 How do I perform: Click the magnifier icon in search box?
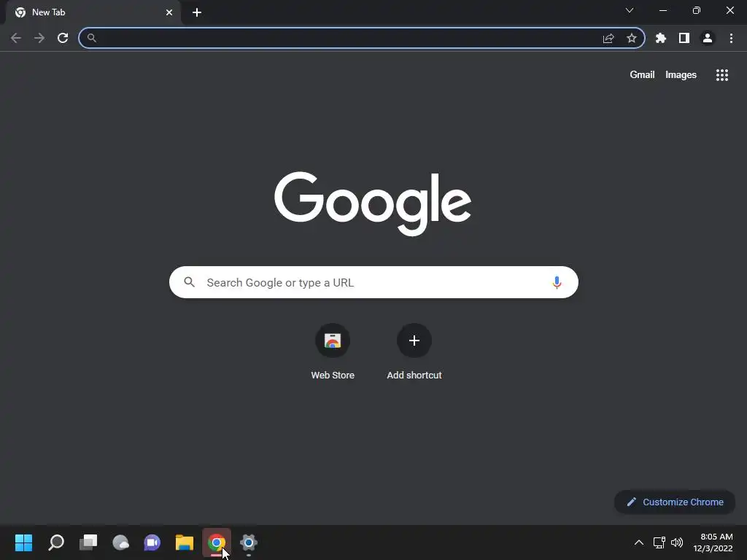point(189,282)
